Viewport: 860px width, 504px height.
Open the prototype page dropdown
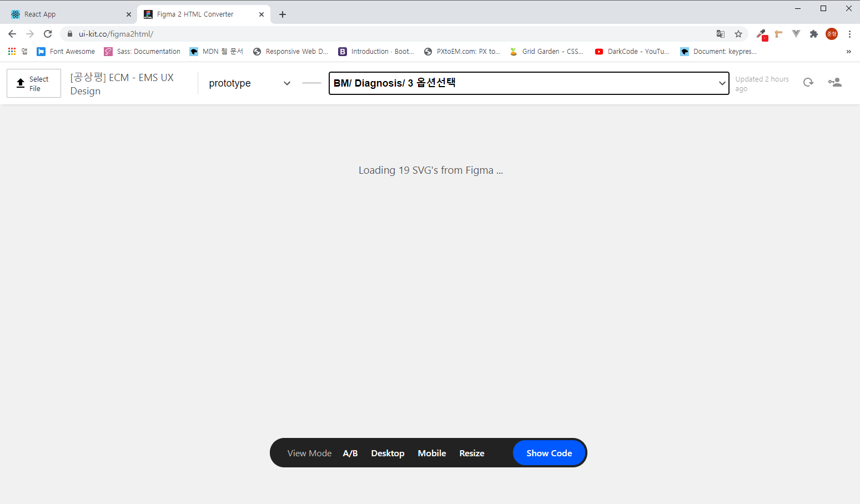coord(249,83)
